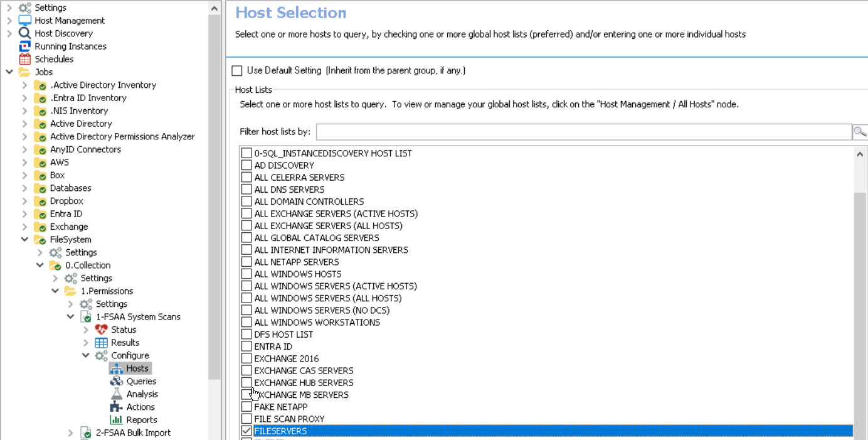Screen dimensions: 868x440
Task: Click the Actions puzzle icon
Action: (x=116, y=407)
